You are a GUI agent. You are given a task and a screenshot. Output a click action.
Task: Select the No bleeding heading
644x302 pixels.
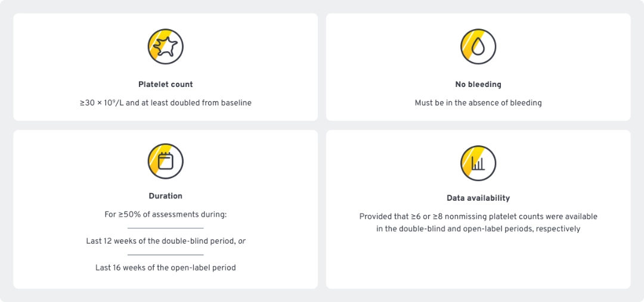(478, 85)
